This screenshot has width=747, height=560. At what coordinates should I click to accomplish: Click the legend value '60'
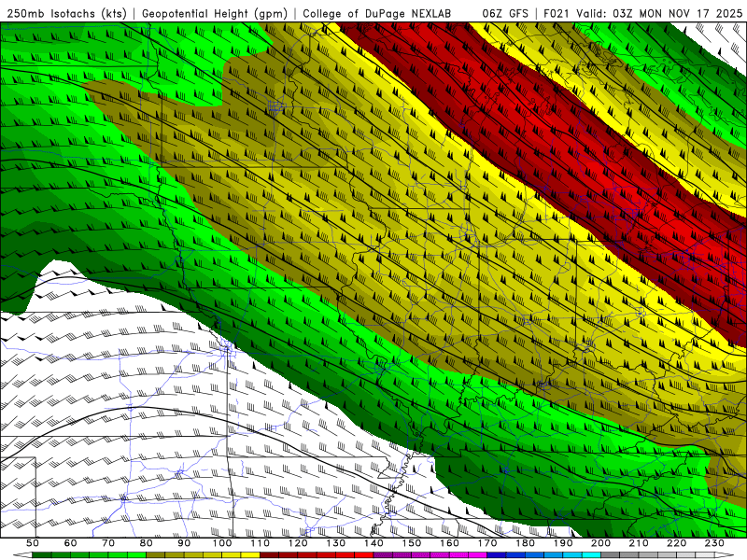click(x=71, y=543)
